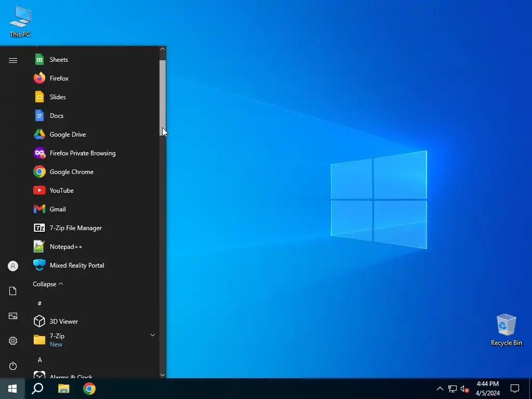The height and width of the screenshot is (399, 532).
Task: Open the taskbar clock and date
Action: pos(487,389)
